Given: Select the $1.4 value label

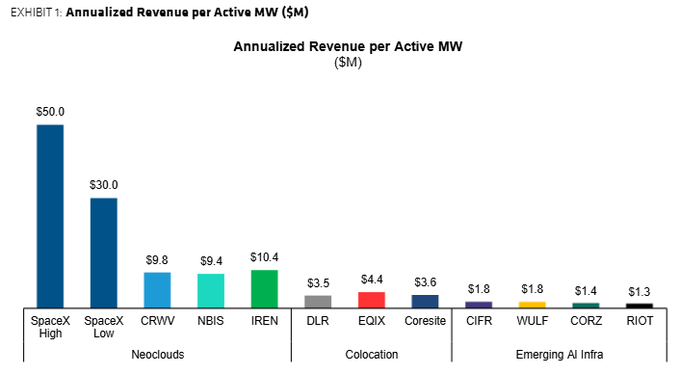Looking at the screenshot, I should click(586, 290).
